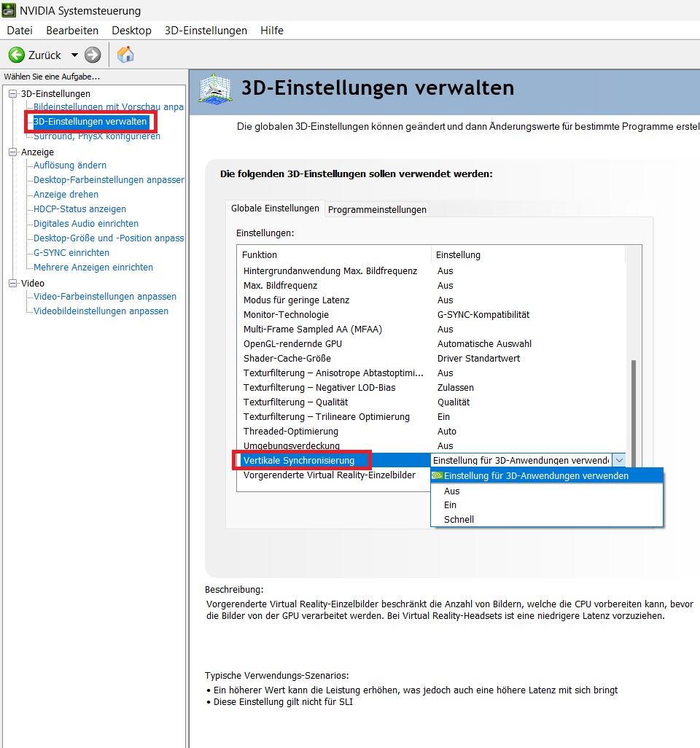The width and height of the screenshot is (700, 748).
Task: Open 'Videobildeinstellungen anpassen' link
Action: 101,311
